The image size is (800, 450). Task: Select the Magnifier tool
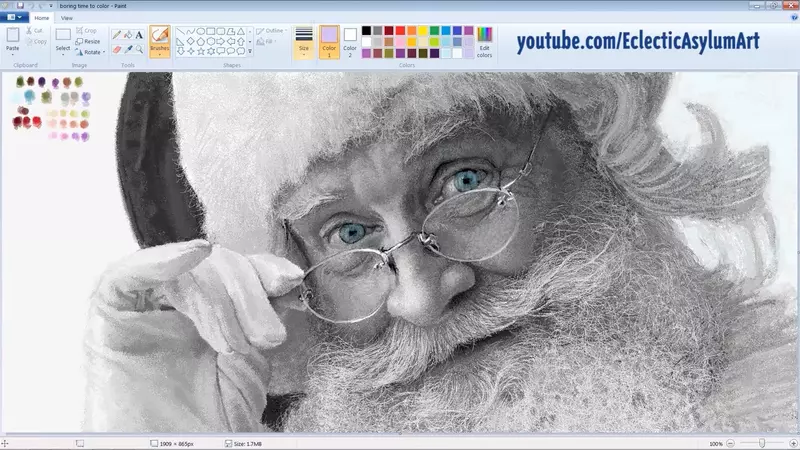pyautogui.click(x=139, y=48)
